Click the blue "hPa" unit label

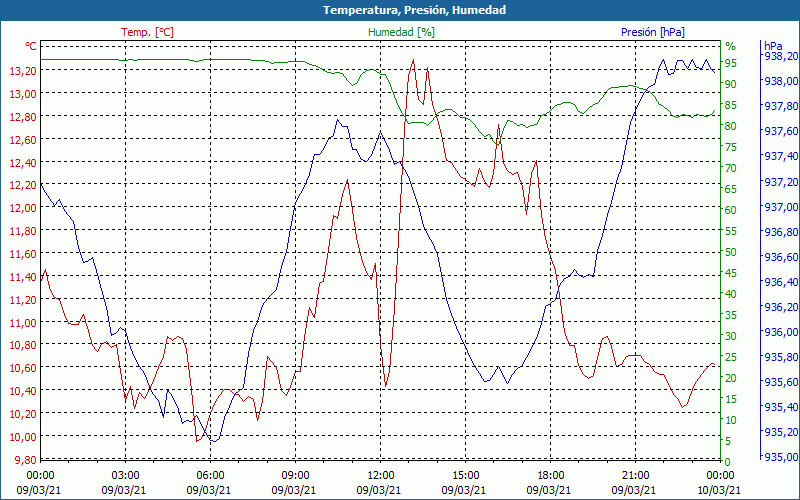click(x=773, y=46)
